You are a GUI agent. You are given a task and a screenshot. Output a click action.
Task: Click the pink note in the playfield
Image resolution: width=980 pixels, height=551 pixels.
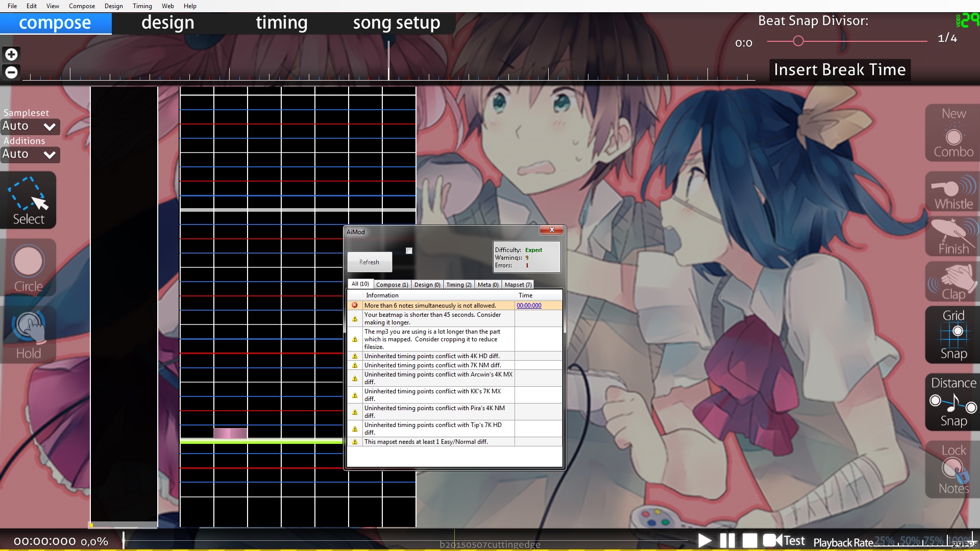click(x=230, y=433)
